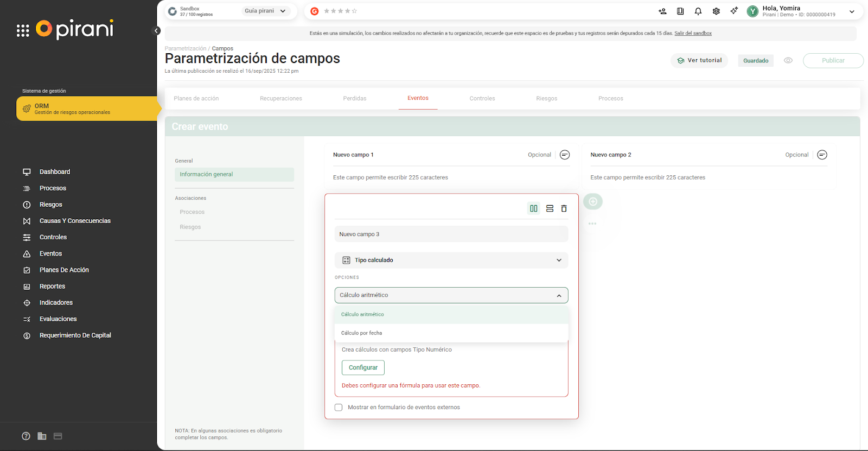Rate using the fifth star
This screenshot has height=451, width=868.
coord(354,11)
